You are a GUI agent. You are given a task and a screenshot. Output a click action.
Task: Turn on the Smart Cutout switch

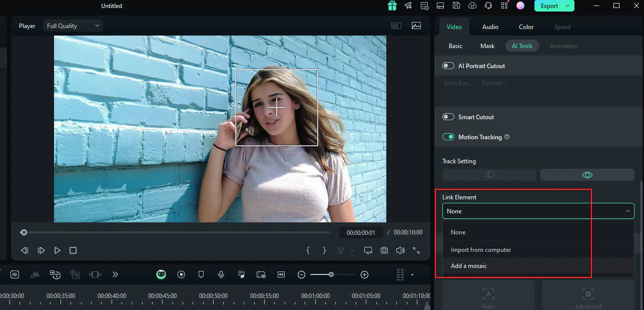click(x=448, y=117)
